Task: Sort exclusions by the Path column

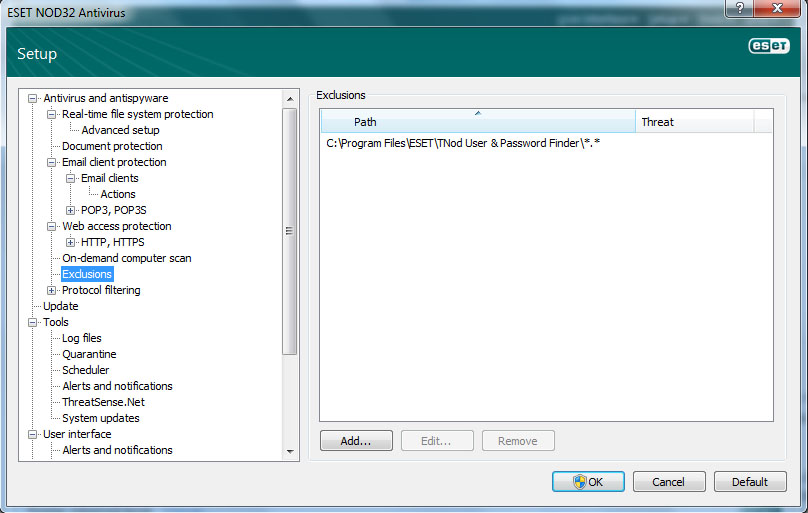Action: (478, 122)
